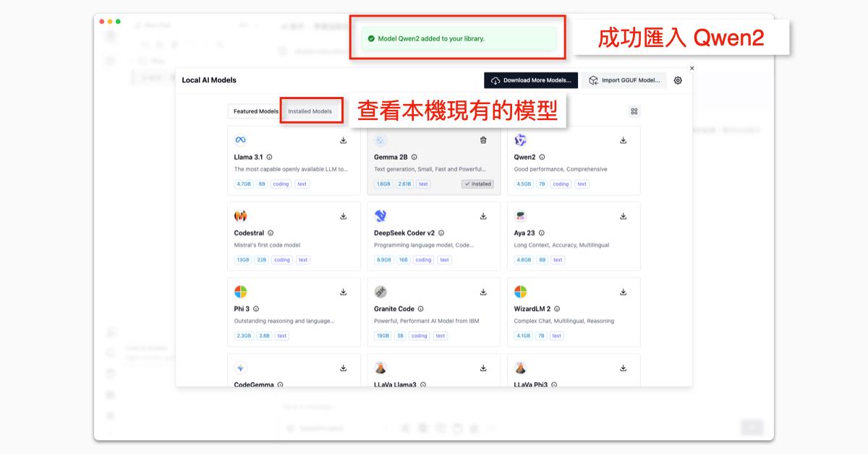The width and height of the screenshot is (868, 454).
Task: Show info for DeepSeek Coder v2
Action: [441, 233]
